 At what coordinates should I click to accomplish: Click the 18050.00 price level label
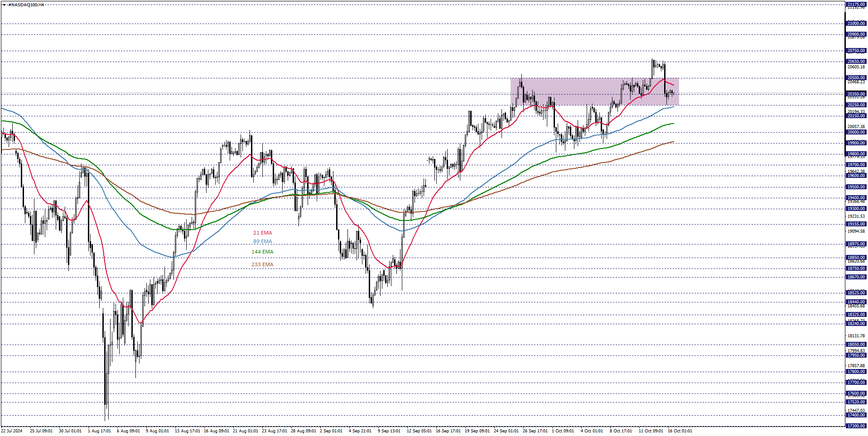point(856,345)
